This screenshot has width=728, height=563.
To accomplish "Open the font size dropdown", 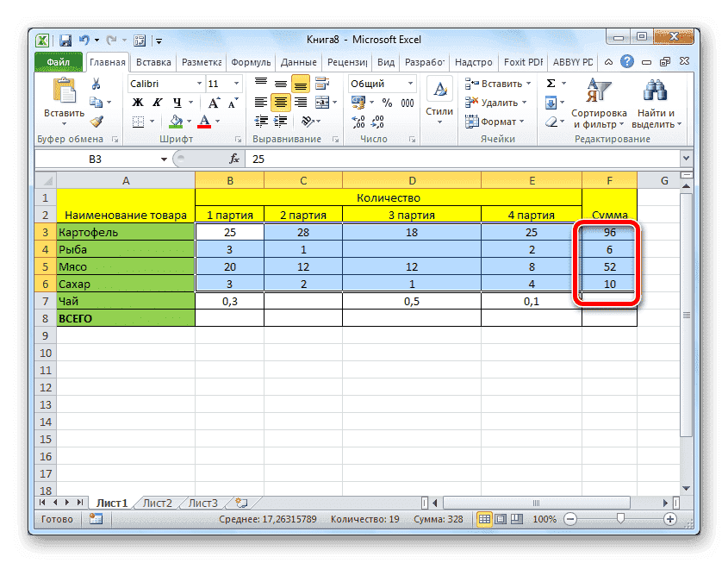I will [x=234, y=84].
